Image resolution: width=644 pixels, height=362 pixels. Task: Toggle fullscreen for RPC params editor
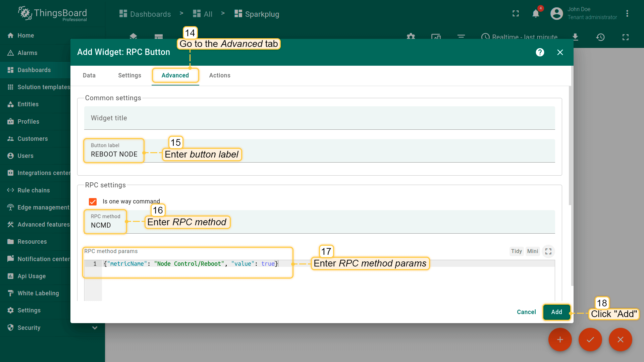[x=548, y=251]
